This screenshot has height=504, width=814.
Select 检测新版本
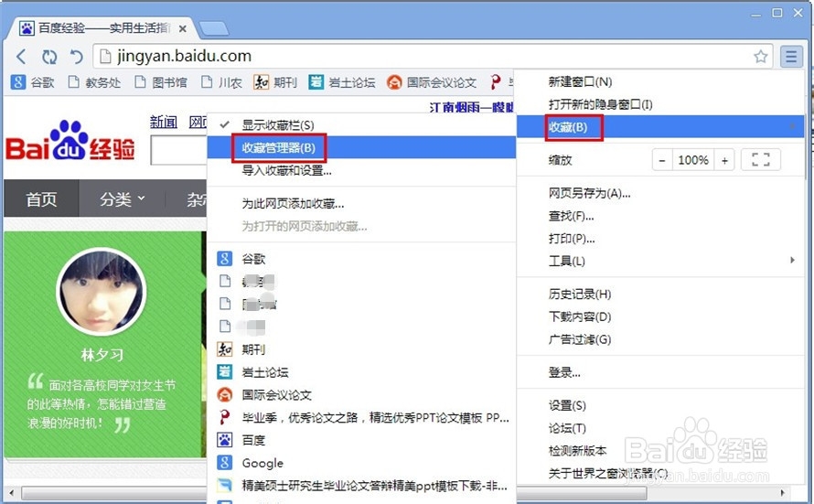coord(660,451)
